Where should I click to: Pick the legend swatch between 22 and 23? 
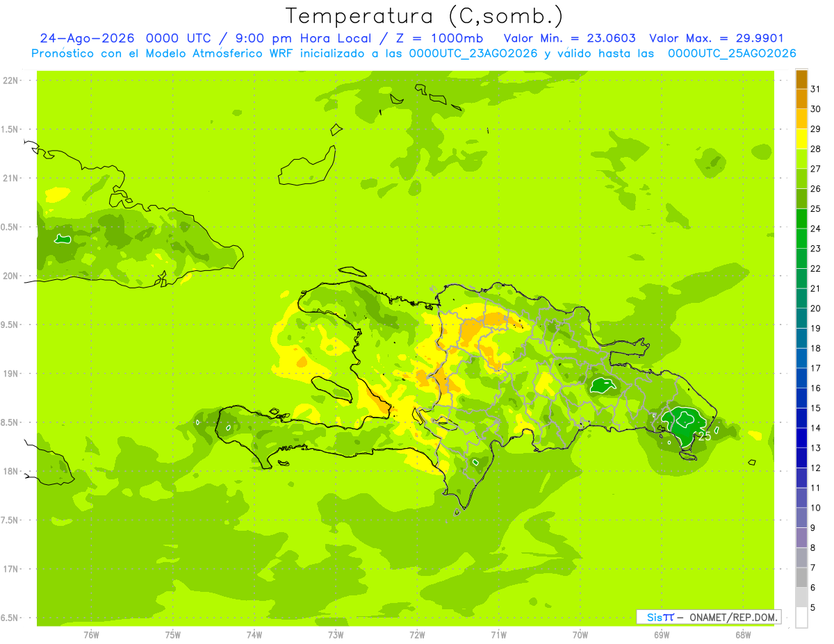(x=801, y=258)
